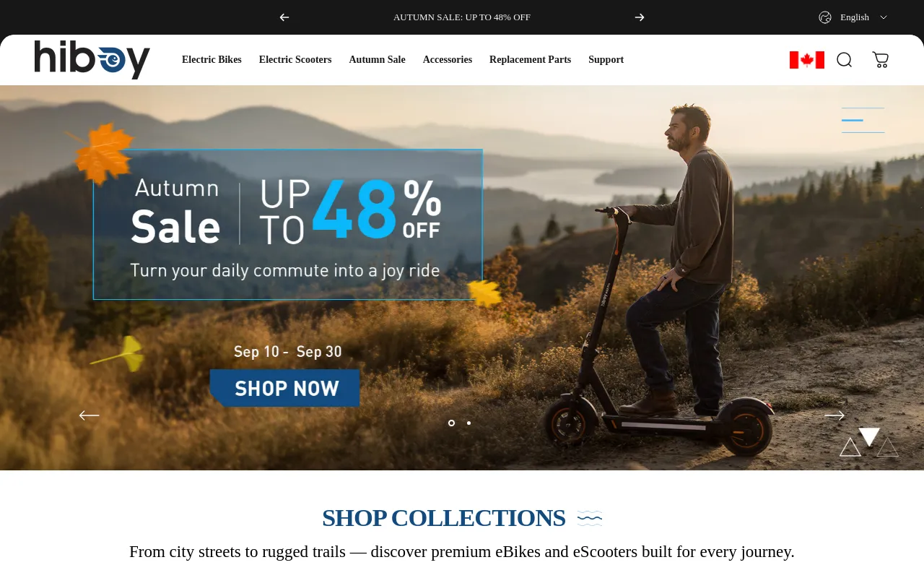Open the Replacement Parts menu
924x578 pixels.
pyautogui.click(x=530, y=60)
